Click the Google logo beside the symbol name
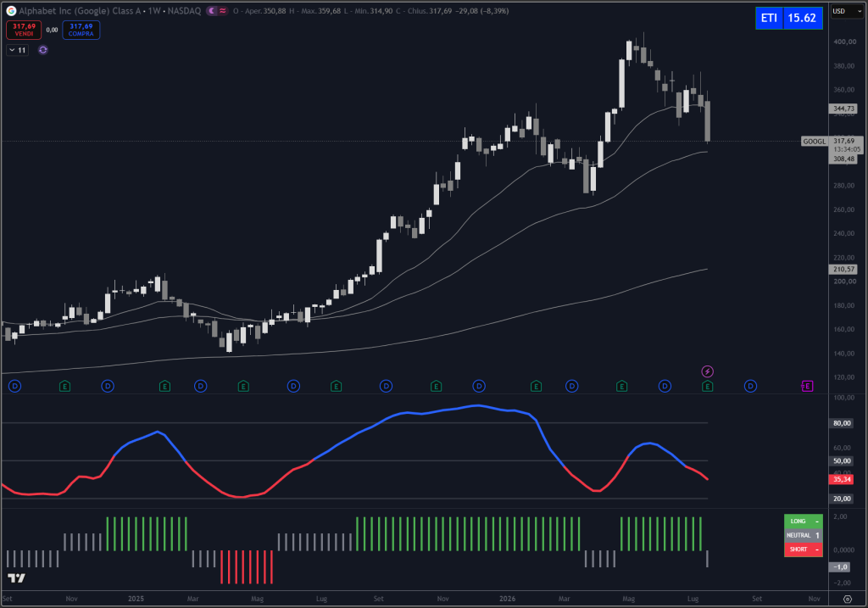Screen dimensions: 868x608 pos(11,11)
